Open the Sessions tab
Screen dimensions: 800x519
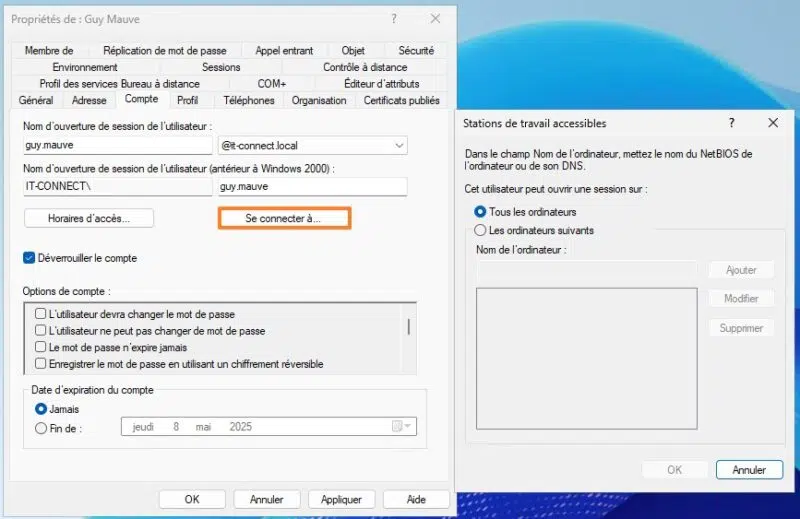tap(221, 67)
